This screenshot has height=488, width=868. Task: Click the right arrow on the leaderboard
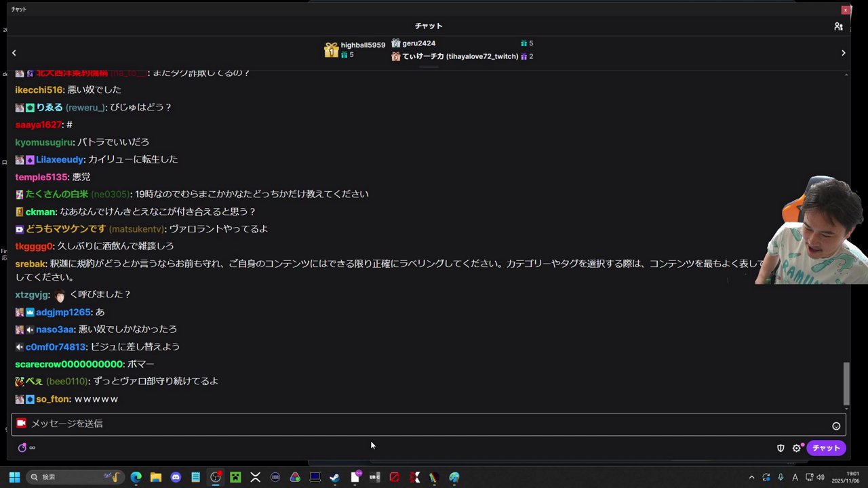844,52
